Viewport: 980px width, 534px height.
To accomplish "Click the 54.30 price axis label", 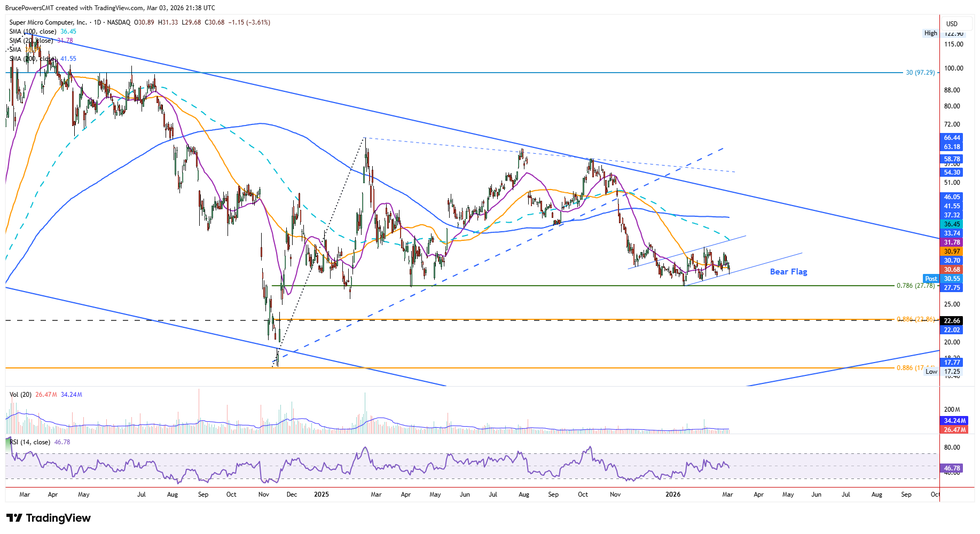I will [x=952, y=172].
